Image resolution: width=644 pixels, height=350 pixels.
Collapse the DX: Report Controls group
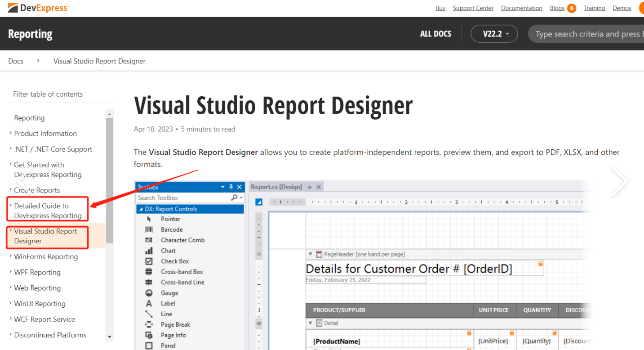(141, 209)
